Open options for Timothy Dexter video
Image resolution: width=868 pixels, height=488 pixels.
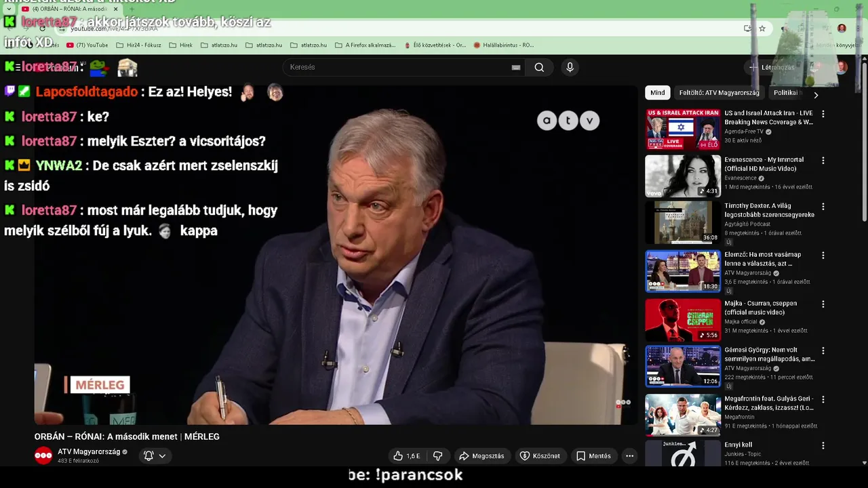click(823, 207)
